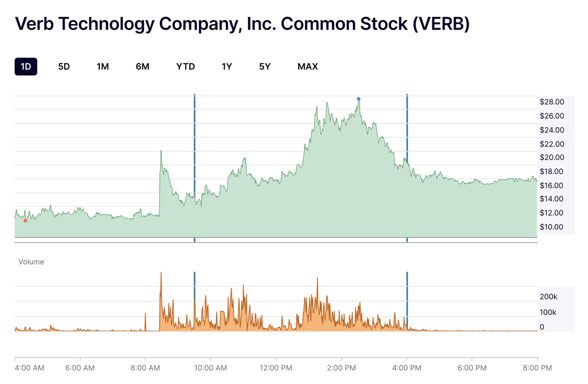This screenshot has height=384, width=588.
Task: Select the 6M range option
Action: (x=141, y=66)
